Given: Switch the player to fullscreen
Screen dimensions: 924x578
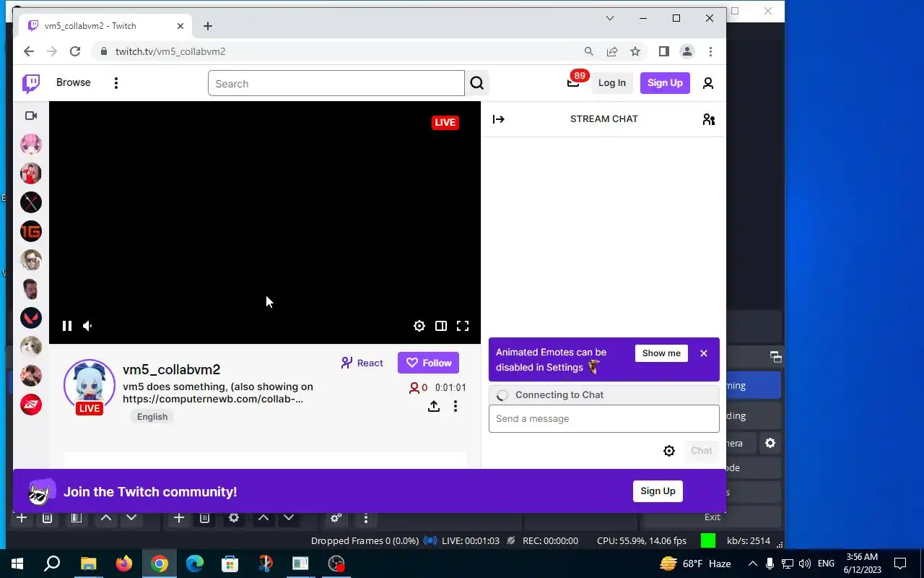Looking at the screenshot, I should [463, 326].
